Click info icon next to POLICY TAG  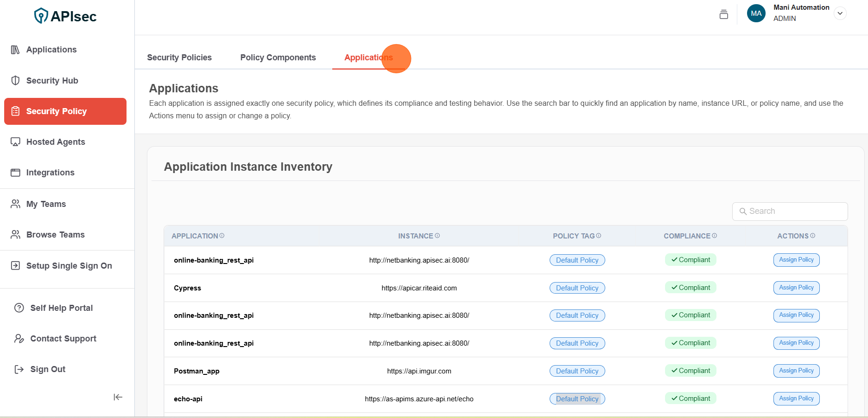pos(599,236)
